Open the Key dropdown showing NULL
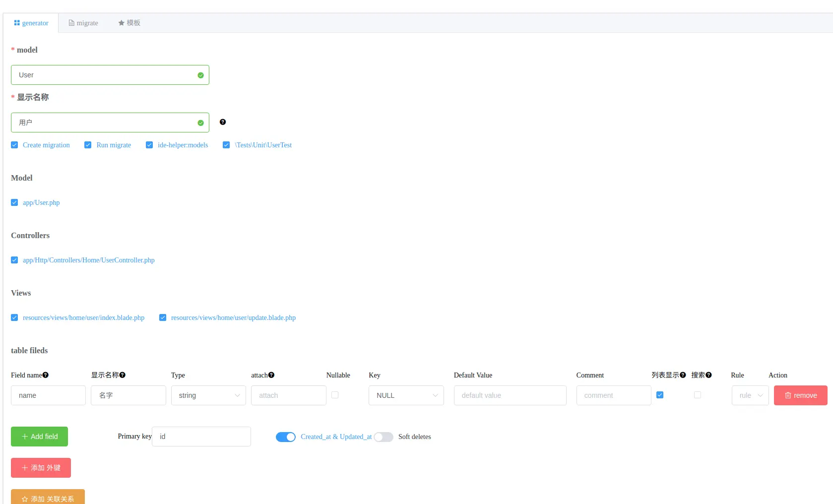Image resolution: width=833 pixels, height=504 pixels. [x=406, y=395]
